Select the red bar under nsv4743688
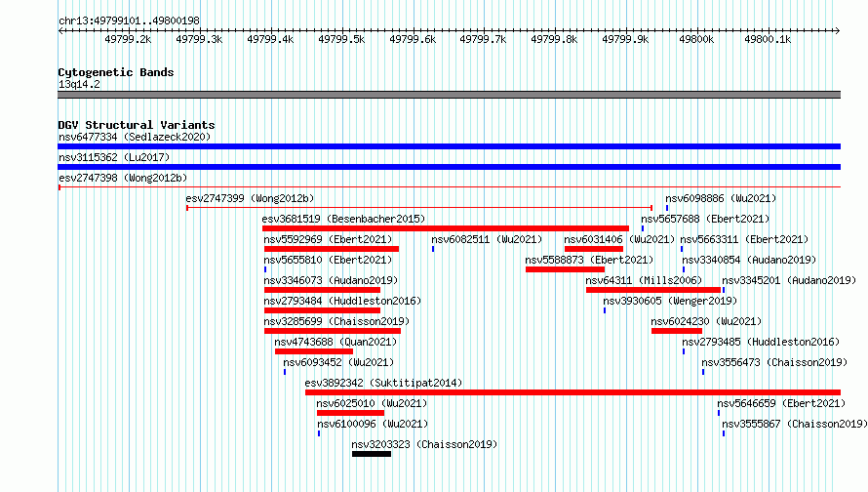 point(314,351)
